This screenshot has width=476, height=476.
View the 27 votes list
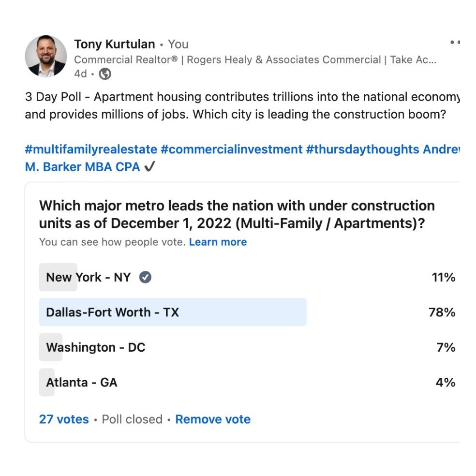point(64,419)
